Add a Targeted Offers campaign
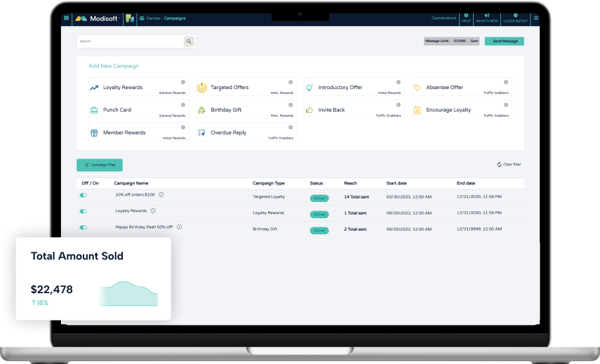The image size is (600, 364). point(246,87)
